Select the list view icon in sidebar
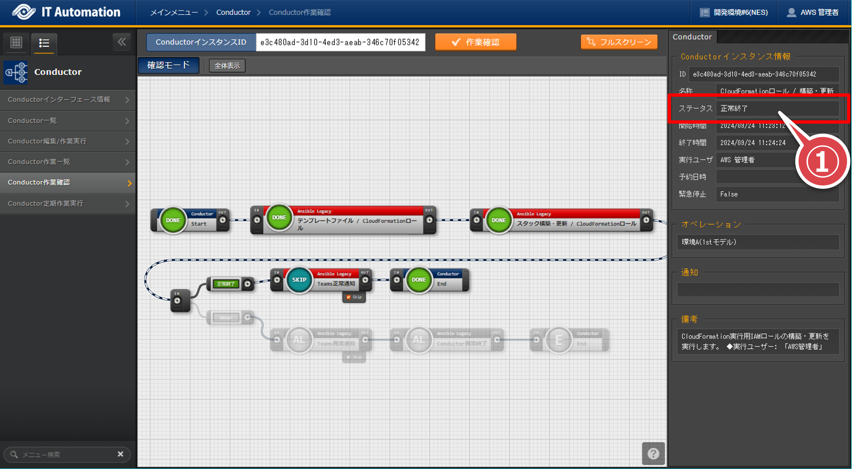The image size is (868, 469). coord(44,43)
